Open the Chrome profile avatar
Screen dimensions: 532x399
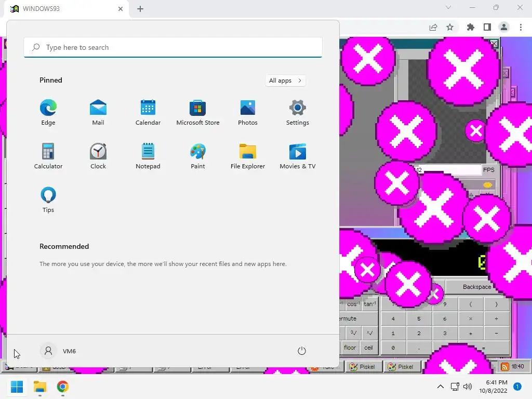pos(504,27)
